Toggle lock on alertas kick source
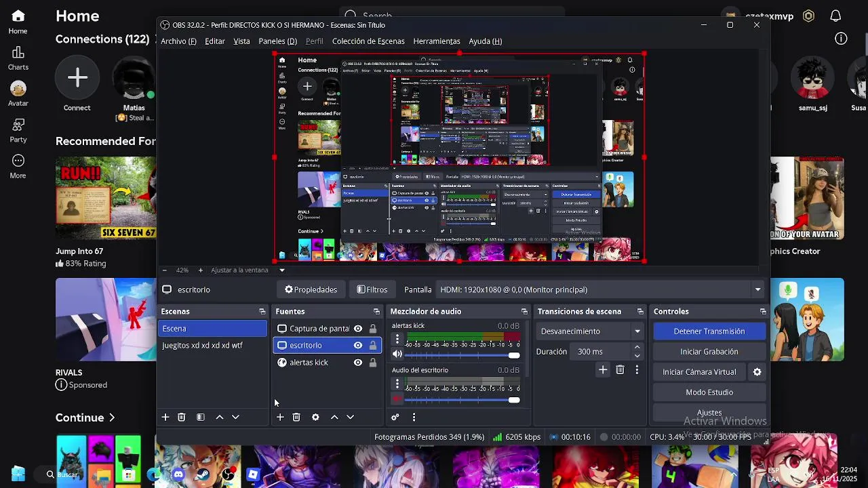The height and width of the screenshot is (488, 868). tap(372, 363)
